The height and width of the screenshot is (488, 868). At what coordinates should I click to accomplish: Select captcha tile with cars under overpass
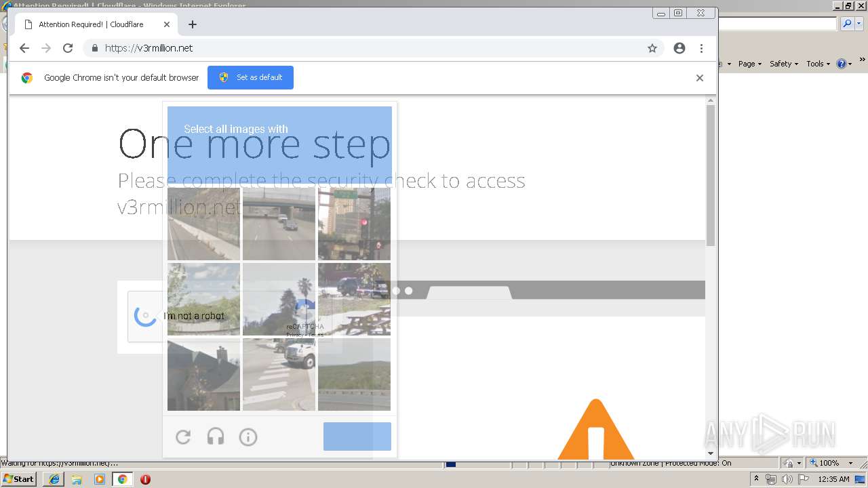(279, 224)
